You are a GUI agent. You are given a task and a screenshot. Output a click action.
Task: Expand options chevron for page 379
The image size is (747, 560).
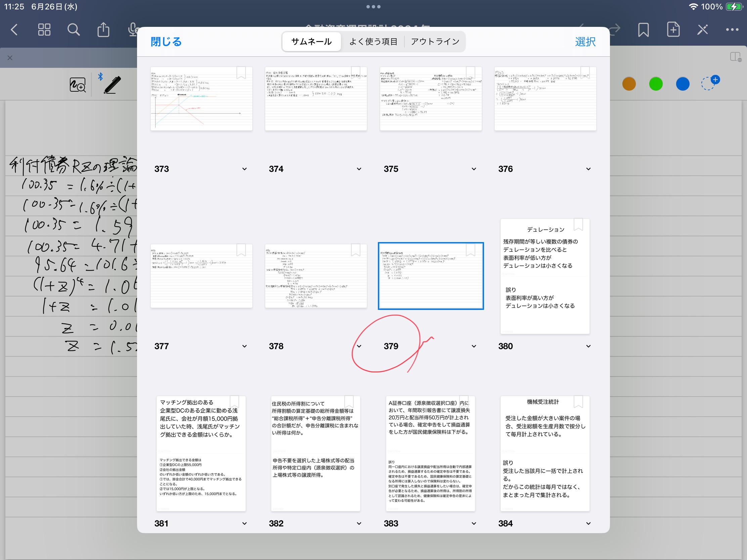click(474, 346)
